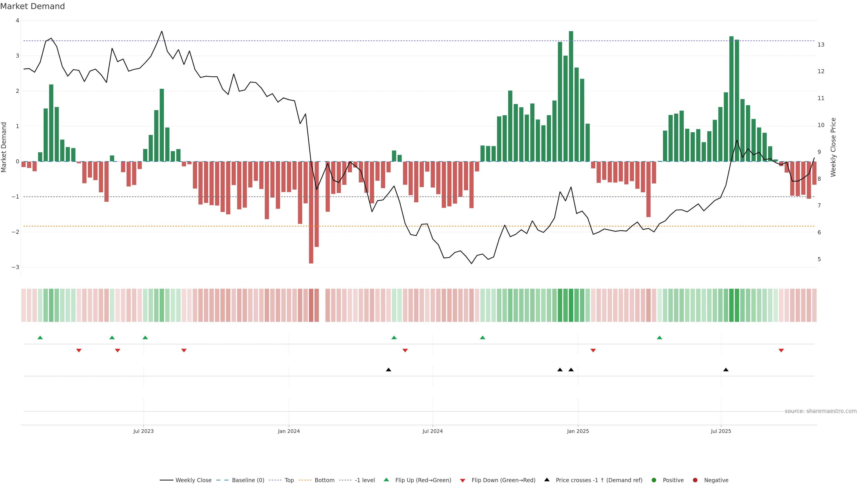The width and height of the screenshot is (868, 488).
Task: Click the first green flip-up marker
Action: (x=40, y=338)
